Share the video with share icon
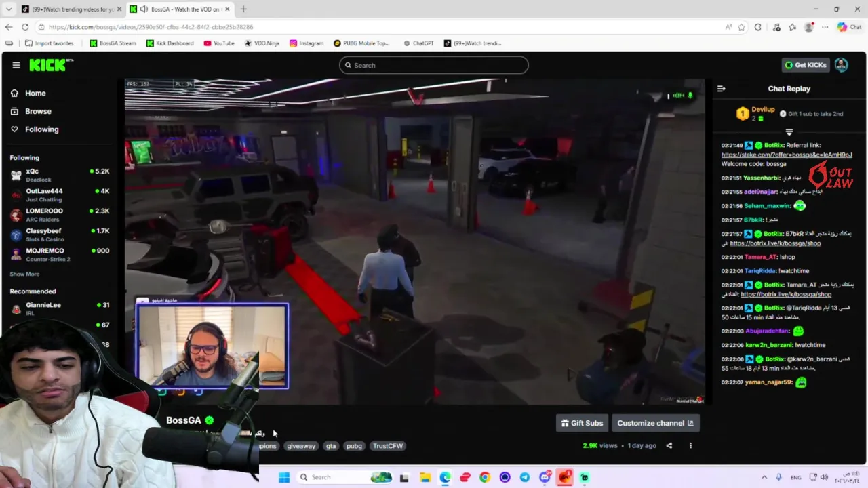This screenshot has width=868, height=488. coord(669,445)
